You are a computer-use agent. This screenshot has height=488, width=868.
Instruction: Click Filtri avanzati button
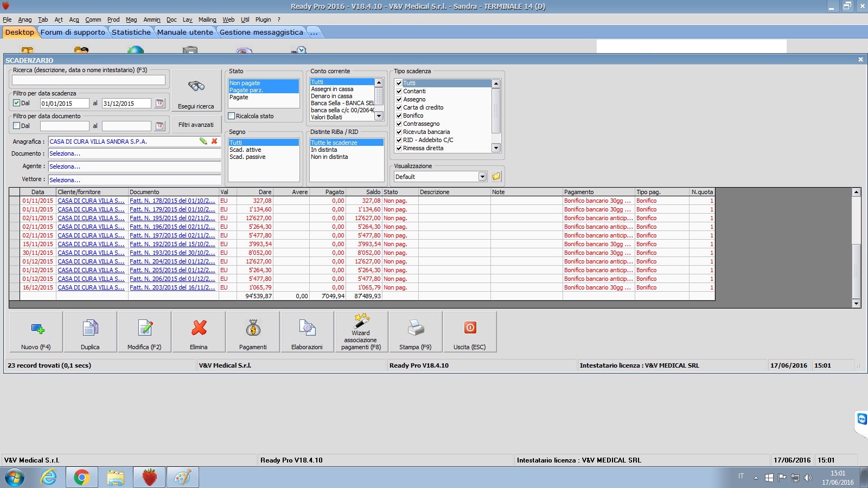196,125
